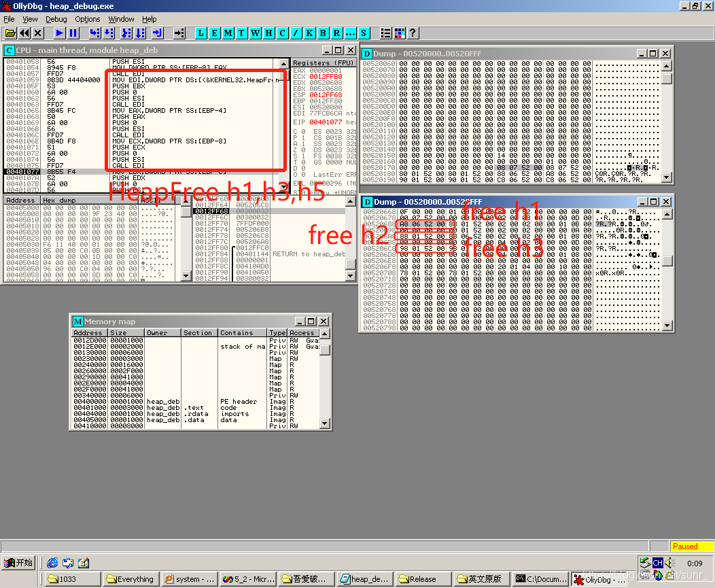The height and width of the screenshot is (588, 715).
Task: Open Executable modules with E button
Action: coord(214,33)
